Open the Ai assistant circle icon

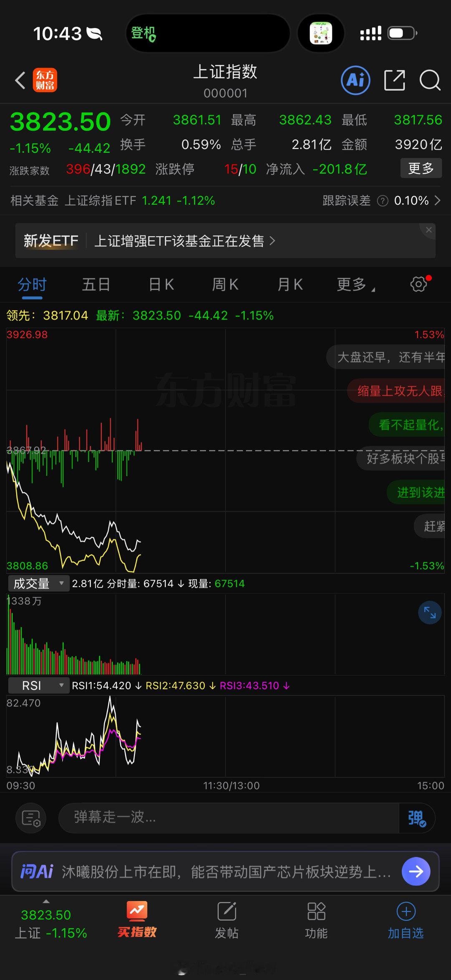point(355,80)
